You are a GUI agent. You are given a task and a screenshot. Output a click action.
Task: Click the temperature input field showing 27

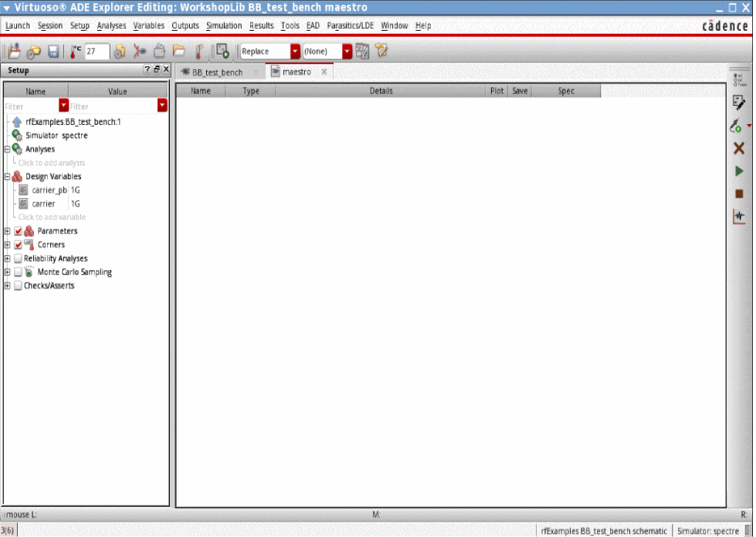[97, 51]
